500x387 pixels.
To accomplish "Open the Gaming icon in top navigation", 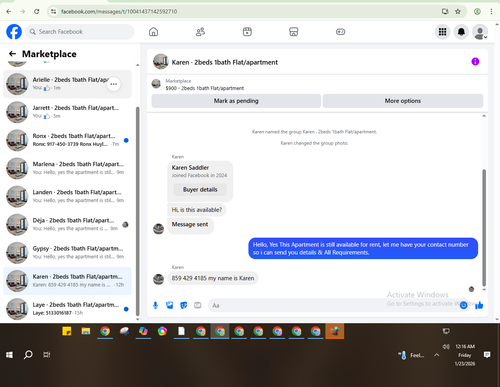I will (x=340, y=32).
